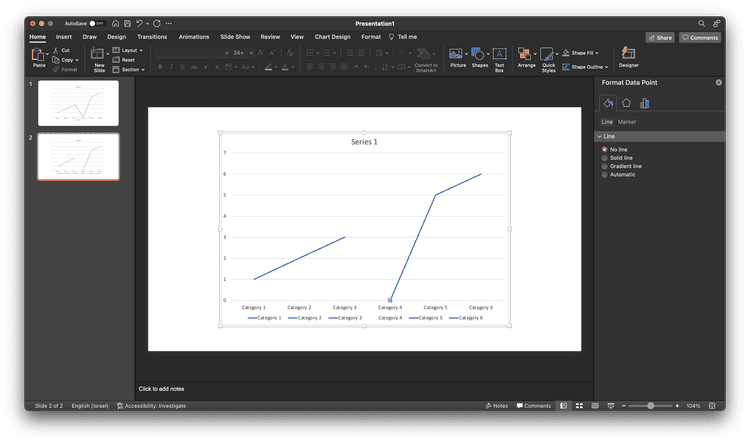Screen dimensions: 750x443
Task: Click the Reset slide button
Action: click(x=123, y=60)
